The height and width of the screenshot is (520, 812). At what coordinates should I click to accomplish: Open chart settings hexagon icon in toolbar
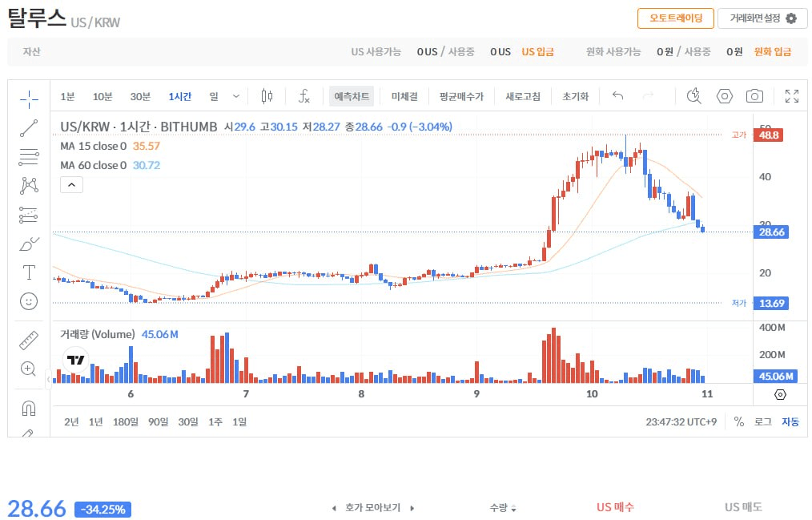725,96
